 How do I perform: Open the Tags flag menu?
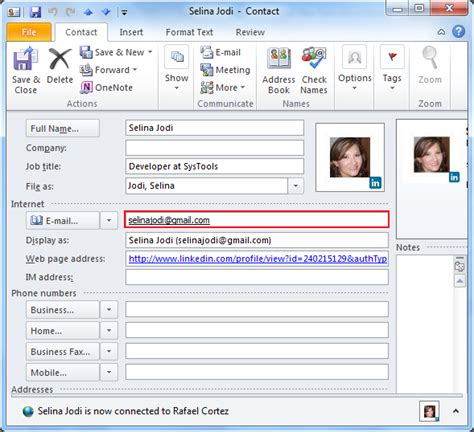(392, 68)
